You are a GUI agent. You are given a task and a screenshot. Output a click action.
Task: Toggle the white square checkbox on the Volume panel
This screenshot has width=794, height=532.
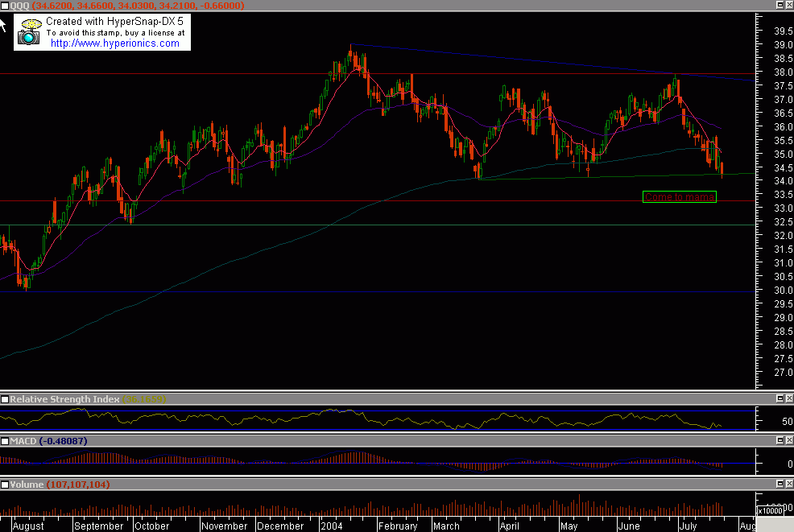point(5,484)
